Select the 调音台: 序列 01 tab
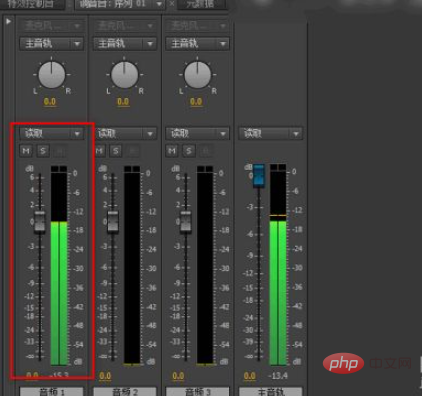 coord(113,4)
